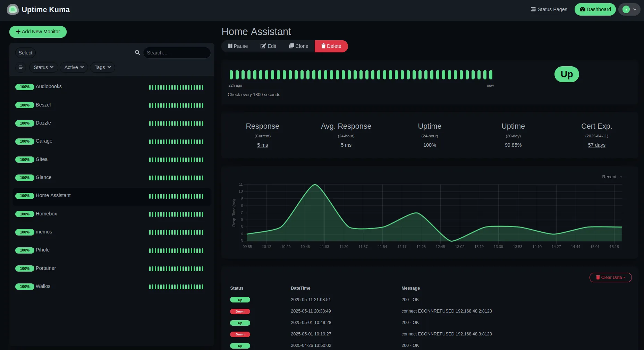The width and height of the screenshot is (644, 350).
Task: Select the Dozzle monitor
Action: pyautogui.click(x=111, y=123)
